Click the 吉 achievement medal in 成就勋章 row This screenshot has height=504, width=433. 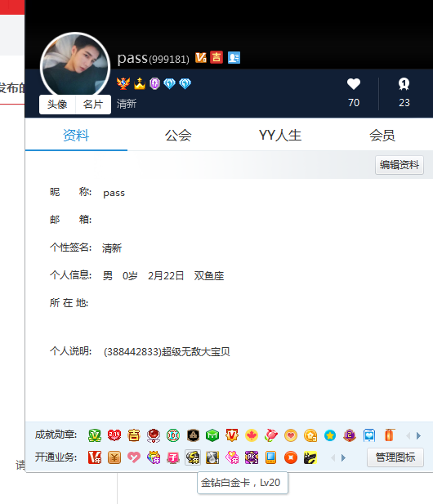134,435
